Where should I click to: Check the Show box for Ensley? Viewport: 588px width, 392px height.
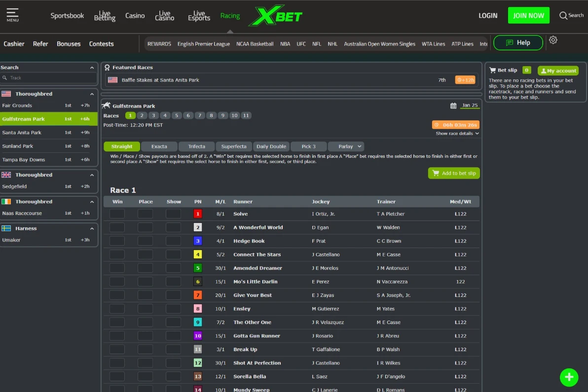(x=173, y=309)
